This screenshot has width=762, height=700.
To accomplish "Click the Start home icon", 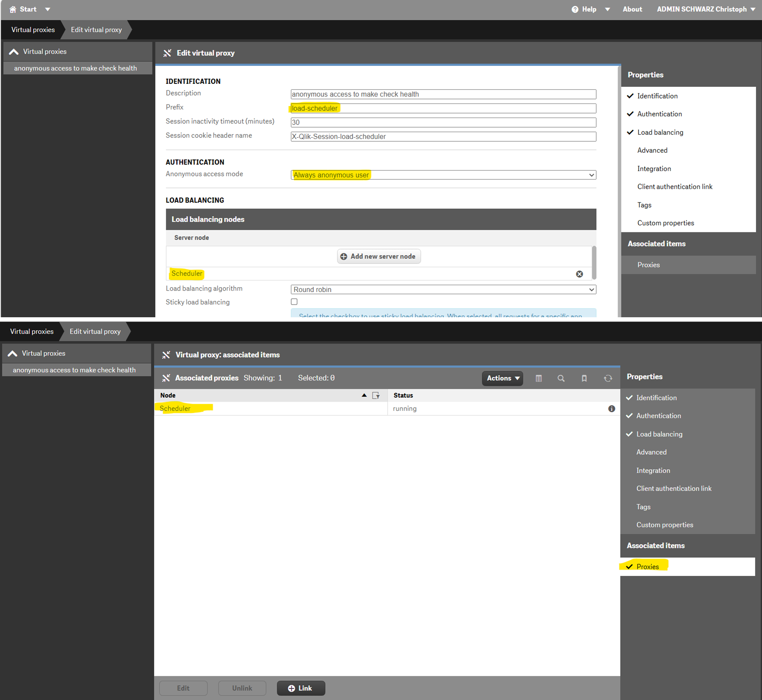I will point(13,9).
